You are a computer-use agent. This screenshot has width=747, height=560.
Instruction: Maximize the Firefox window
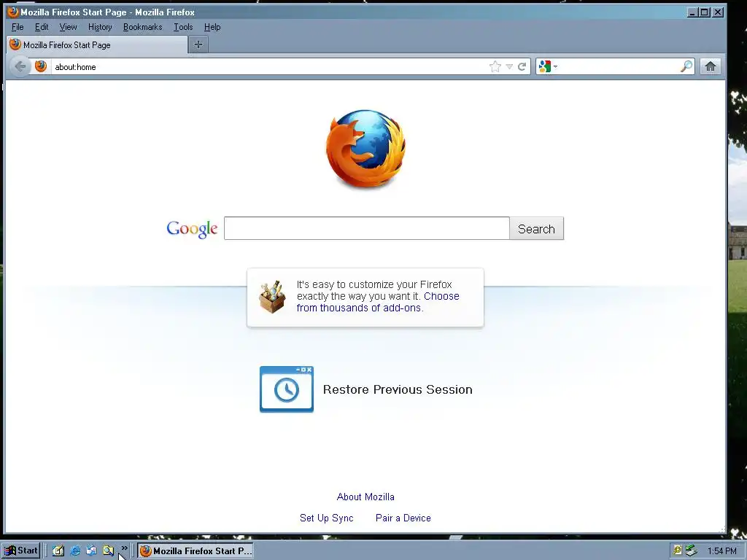coord(705,12)
